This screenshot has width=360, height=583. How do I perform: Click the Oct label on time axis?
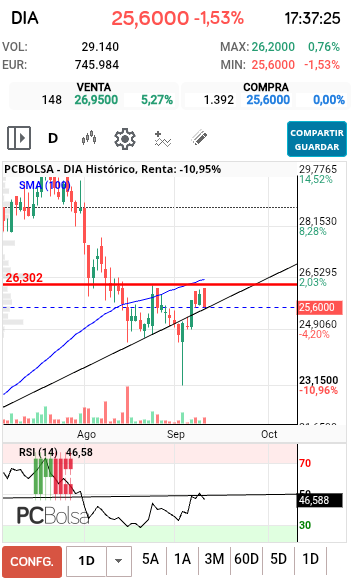coord(269,434)
